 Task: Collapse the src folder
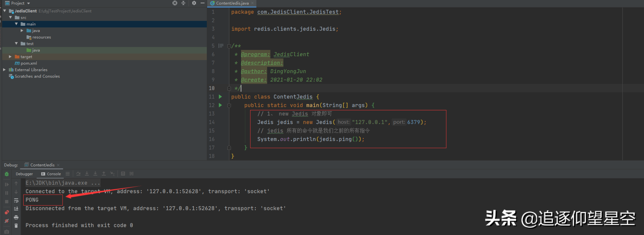(11, 17)
